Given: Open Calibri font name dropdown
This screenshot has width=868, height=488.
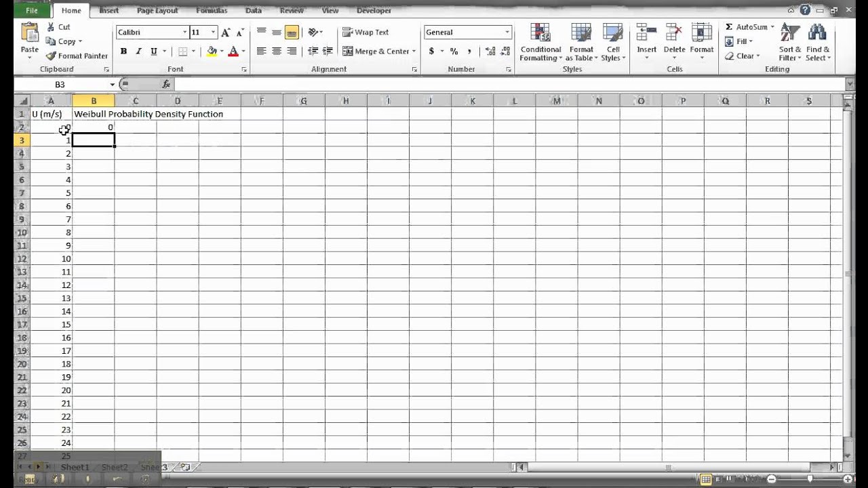Looking at the screenshot, I should click(184, 33).
